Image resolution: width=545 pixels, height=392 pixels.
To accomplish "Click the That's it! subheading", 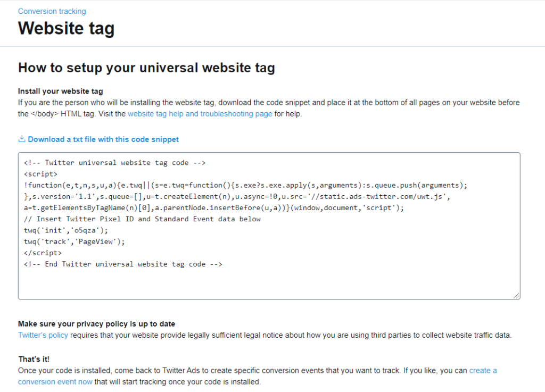I will (x=34, y=359).
